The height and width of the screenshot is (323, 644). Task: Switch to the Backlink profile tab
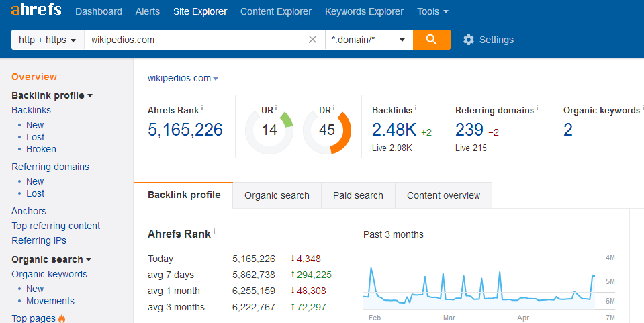pos(183,195)
